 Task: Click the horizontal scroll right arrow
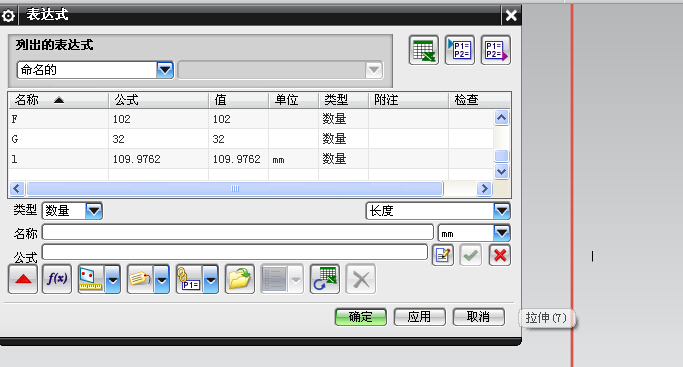(484, 189)
